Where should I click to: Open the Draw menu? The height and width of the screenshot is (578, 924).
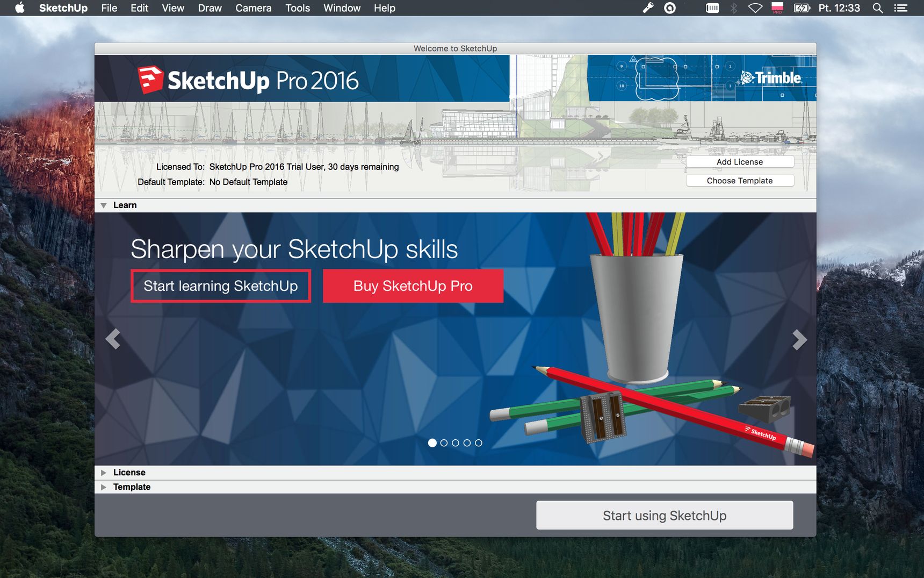pyautogui.click(x=210, y=8)
